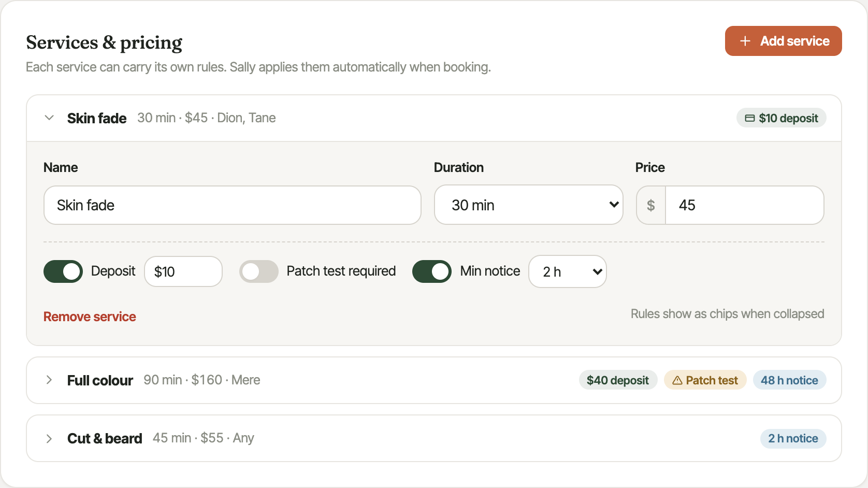Click the $40 deposit chip on Full colour

618,380
